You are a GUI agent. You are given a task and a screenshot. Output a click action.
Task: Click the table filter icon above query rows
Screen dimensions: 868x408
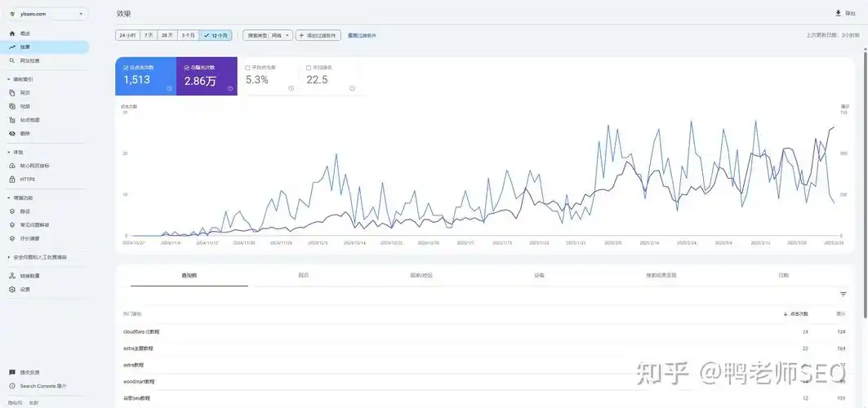click(x=843, y=294)
